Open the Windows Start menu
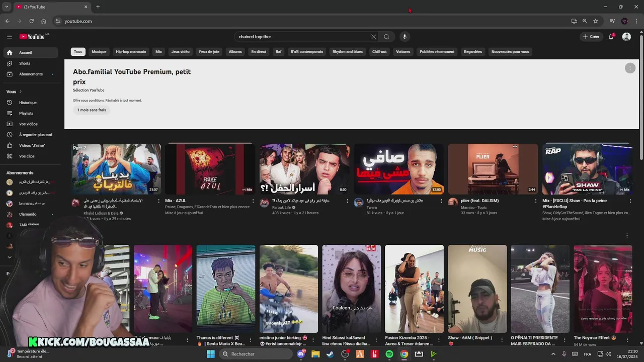Image resolution: width=644 pixels, height=362 pixels. [211, 354]
